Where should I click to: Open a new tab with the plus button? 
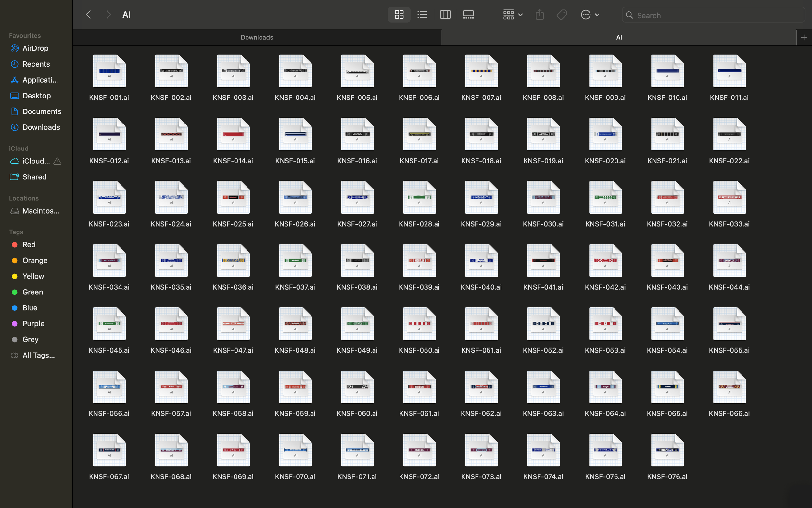[x=804, y=37]
